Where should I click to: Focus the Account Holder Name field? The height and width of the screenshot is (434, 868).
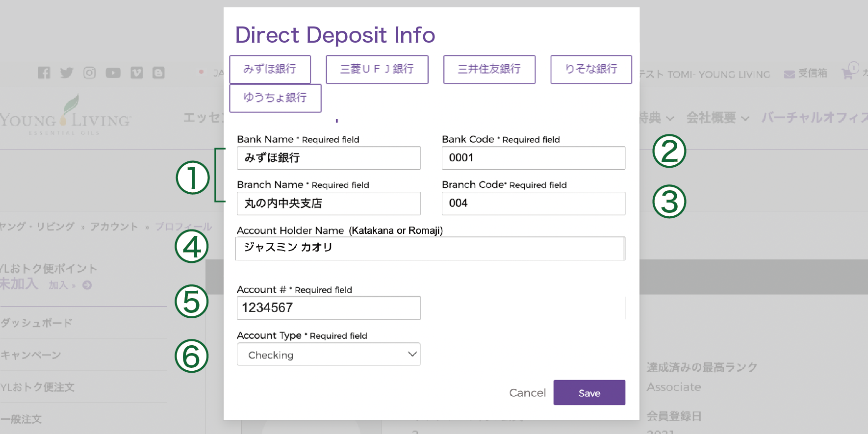pyautogui.click(x=430, y=248)
